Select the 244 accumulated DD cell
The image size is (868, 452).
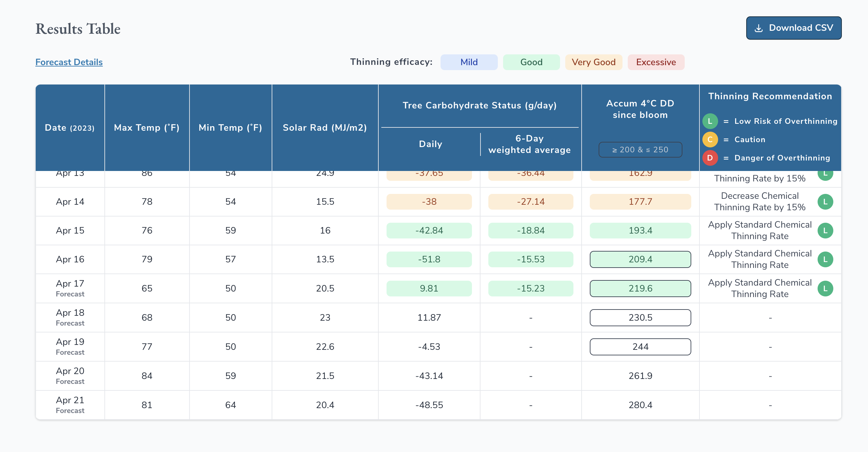point(640,347)
